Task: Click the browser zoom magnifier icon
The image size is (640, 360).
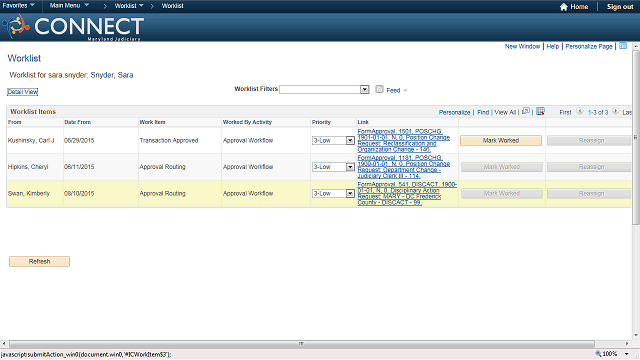Action: coord(598,354)
